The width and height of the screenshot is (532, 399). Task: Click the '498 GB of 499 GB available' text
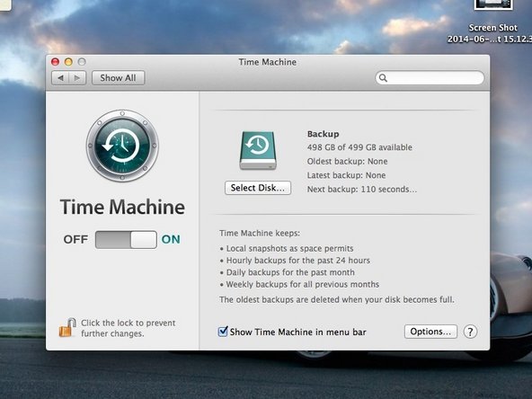coord(359,147)
